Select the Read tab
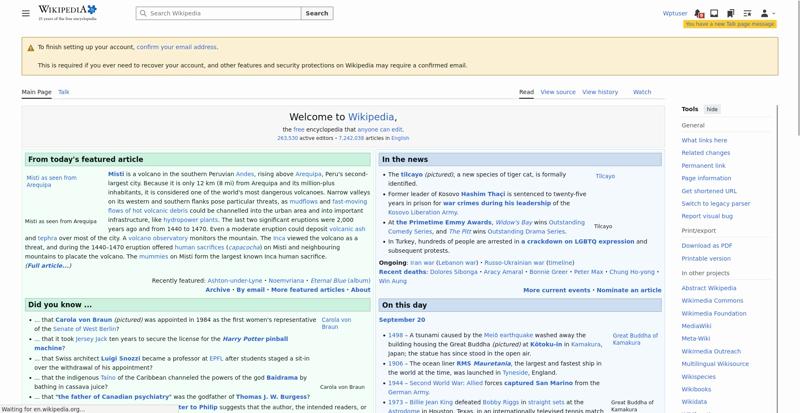Image resolution: width=800 pixels, height=413 pixels. click(x=527, y=92)
